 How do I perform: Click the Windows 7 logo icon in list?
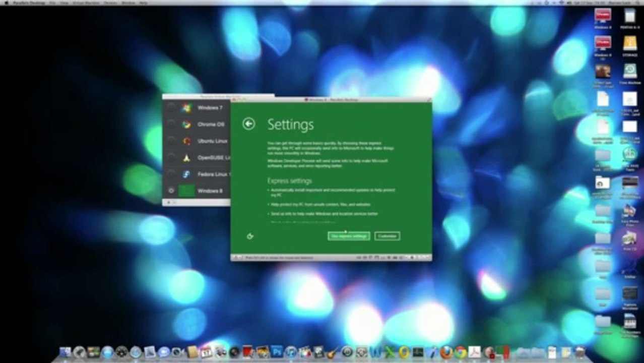point(187,108)
